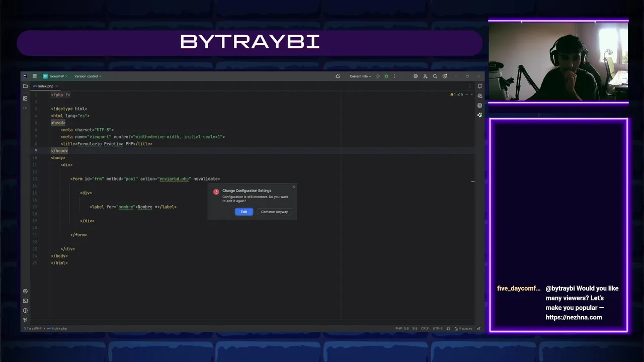Click the meta viewport line
The width and height of the screenshot is (644, 362).
pyautogui.click(x=143, y=137)
